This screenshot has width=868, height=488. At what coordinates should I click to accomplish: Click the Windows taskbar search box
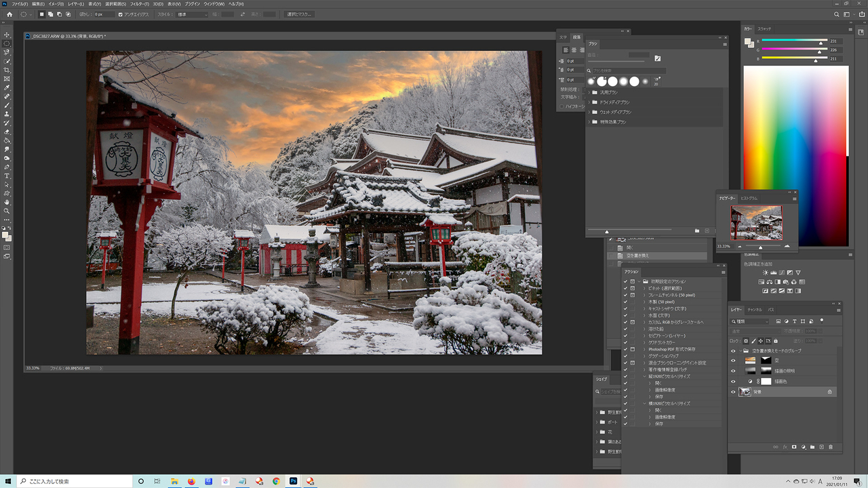pyautogui.click(x=75, y=481)
